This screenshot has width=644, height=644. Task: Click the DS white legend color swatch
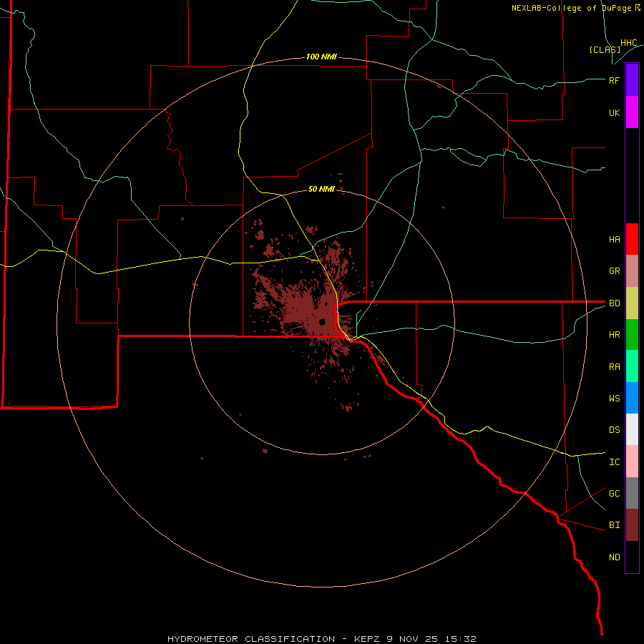point(632,429)
